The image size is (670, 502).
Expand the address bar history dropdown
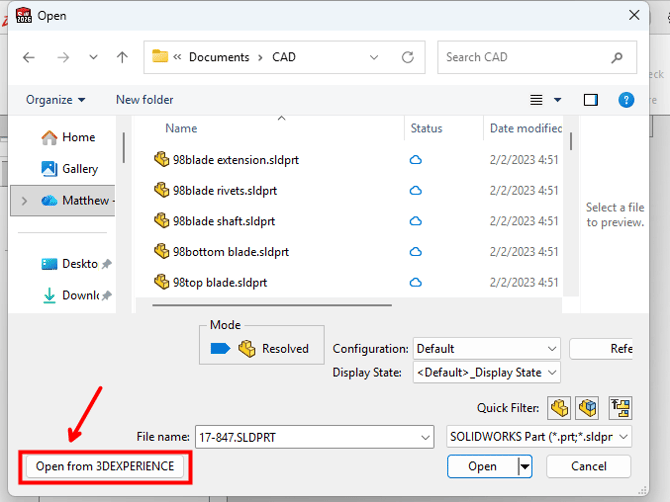pos(374,57)
